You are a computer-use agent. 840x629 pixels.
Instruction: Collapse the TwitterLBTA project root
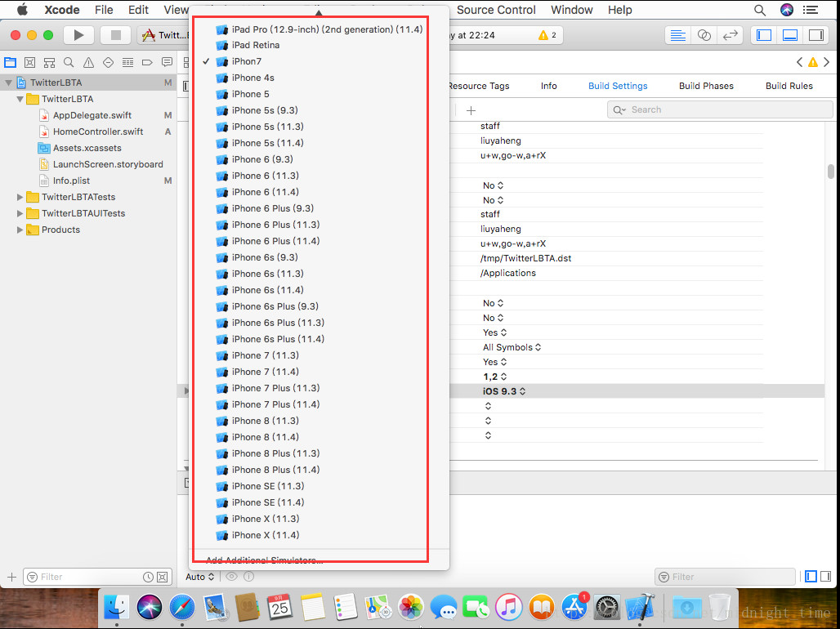[x=8, y=83]
